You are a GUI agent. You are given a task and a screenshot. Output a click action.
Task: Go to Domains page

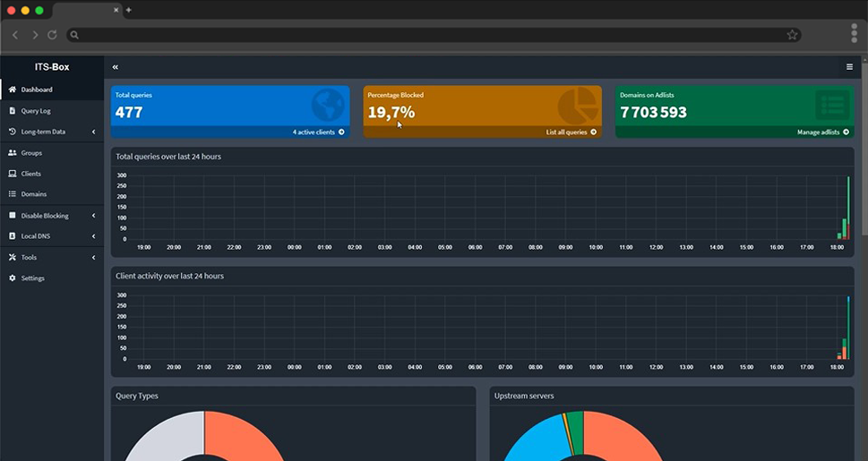pos(52,193)
